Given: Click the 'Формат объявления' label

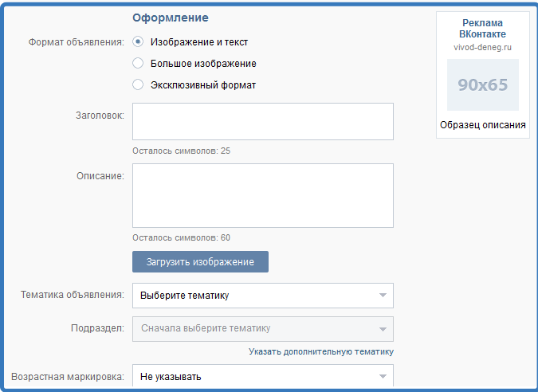Looking at the screenshot, I should pyautogui.click(x=76, y=42).
